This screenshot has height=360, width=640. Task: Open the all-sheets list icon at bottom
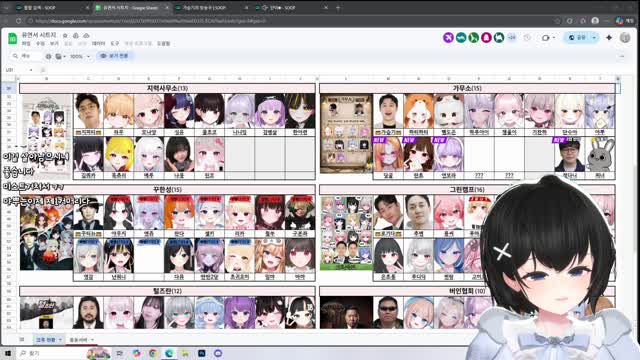click(x=22, y=339)
